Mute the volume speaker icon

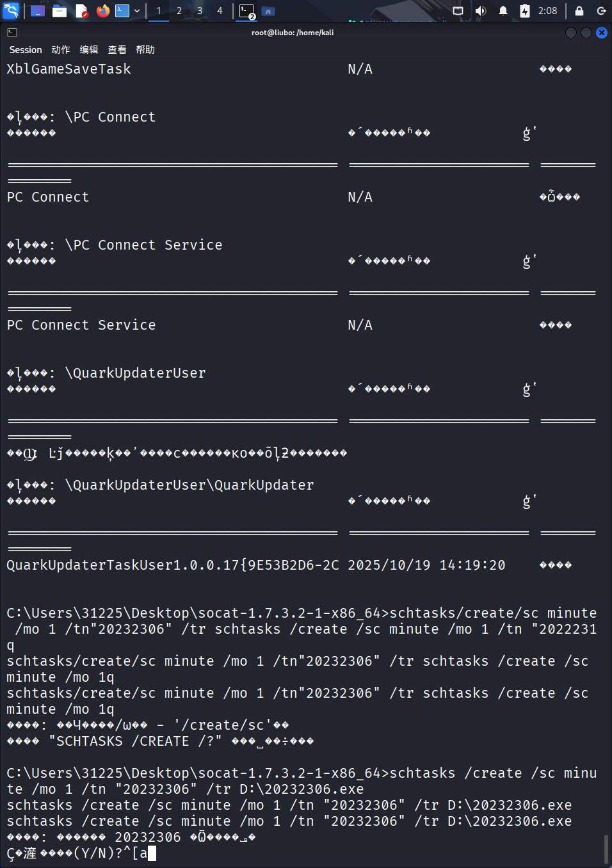click(481, 11)
